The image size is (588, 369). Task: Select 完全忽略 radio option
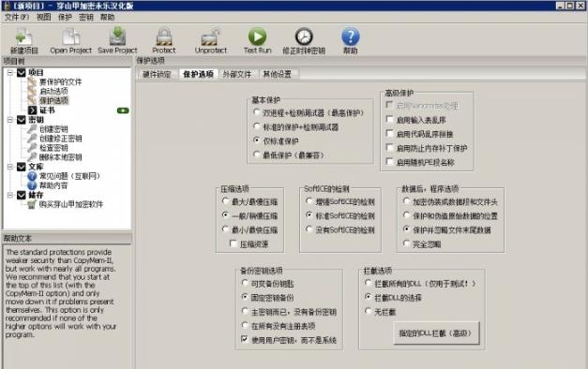[406, 244]
